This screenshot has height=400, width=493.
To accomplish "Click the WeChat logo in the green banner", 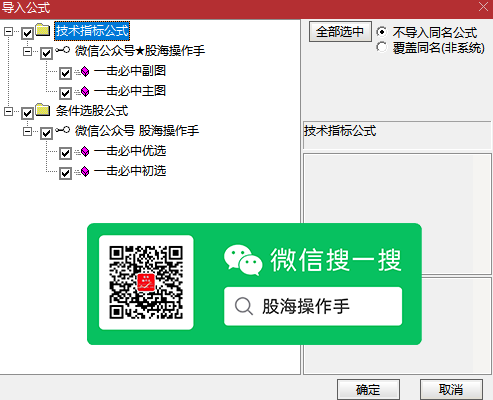I will click(243, 260).
